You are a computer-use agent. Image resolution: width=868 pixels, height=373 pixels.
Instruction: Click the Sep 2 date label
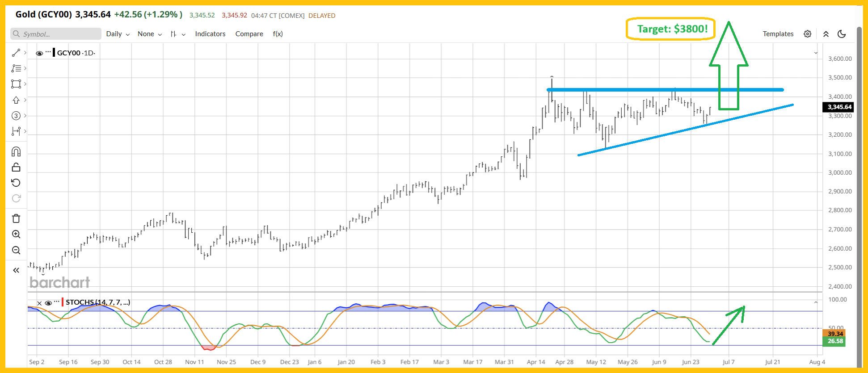click(37, 362)
